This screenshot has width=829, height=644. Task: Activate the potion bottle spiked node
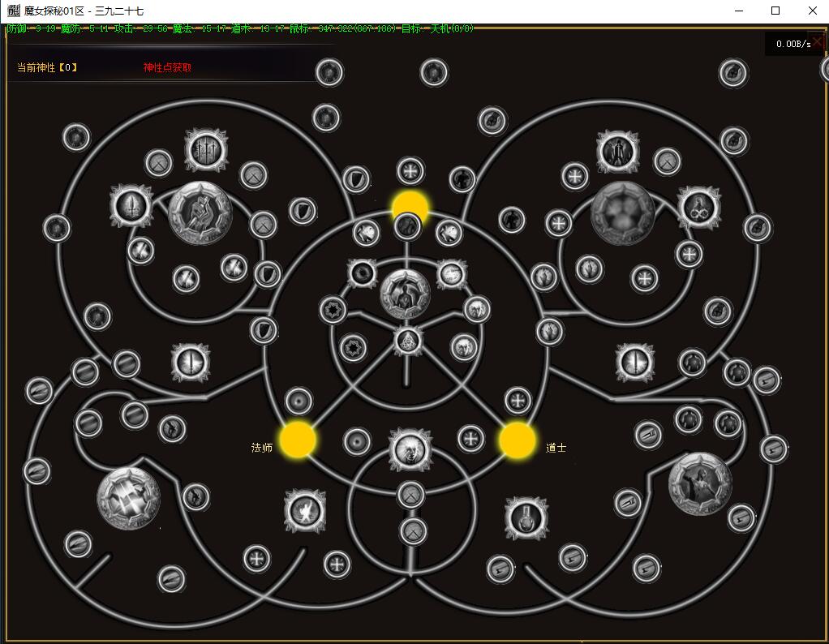[526, 517]
